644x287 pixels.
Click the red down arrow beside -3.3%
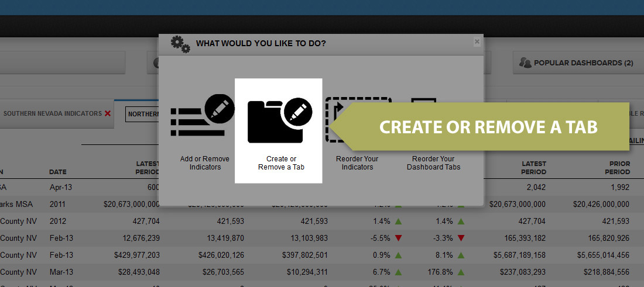(461, 238)
